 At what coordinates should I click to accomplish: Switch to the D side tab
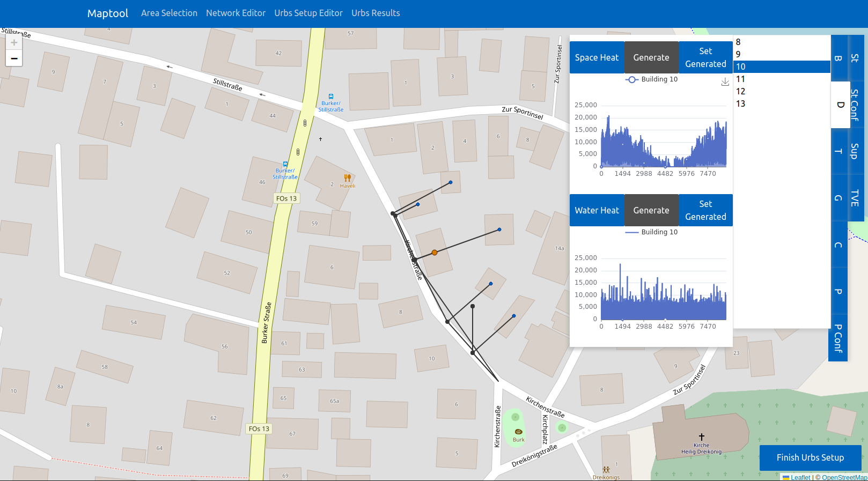tap(841, 105)
